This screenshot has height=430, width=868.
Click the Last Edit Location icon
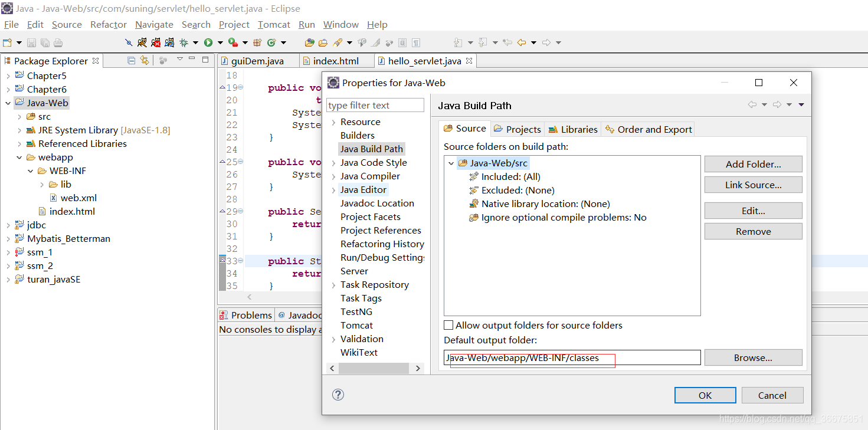point(507,42)
